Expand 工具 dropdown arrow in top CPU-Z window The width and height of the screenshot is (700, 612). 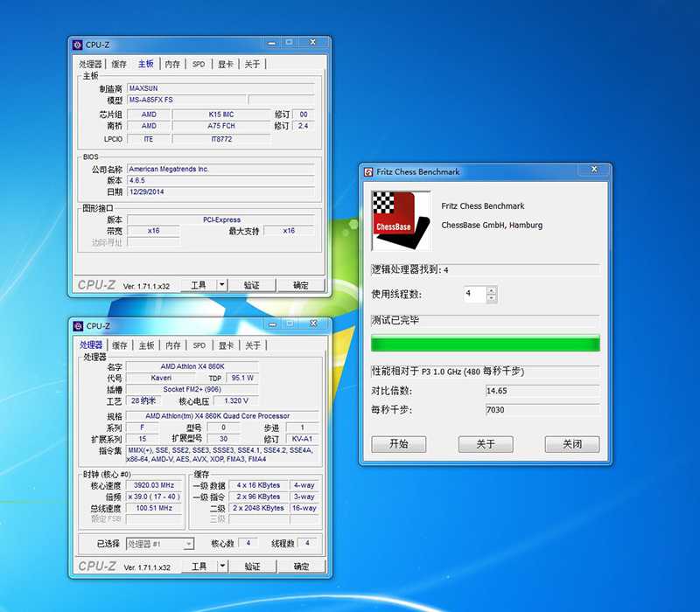click(222, 285)
